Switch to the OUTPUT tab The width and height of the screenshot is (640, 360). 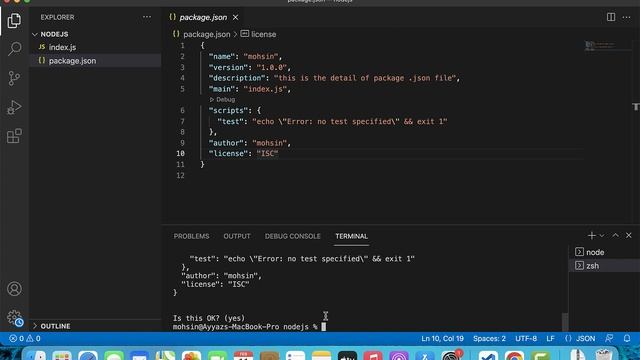tap(237, 236)
